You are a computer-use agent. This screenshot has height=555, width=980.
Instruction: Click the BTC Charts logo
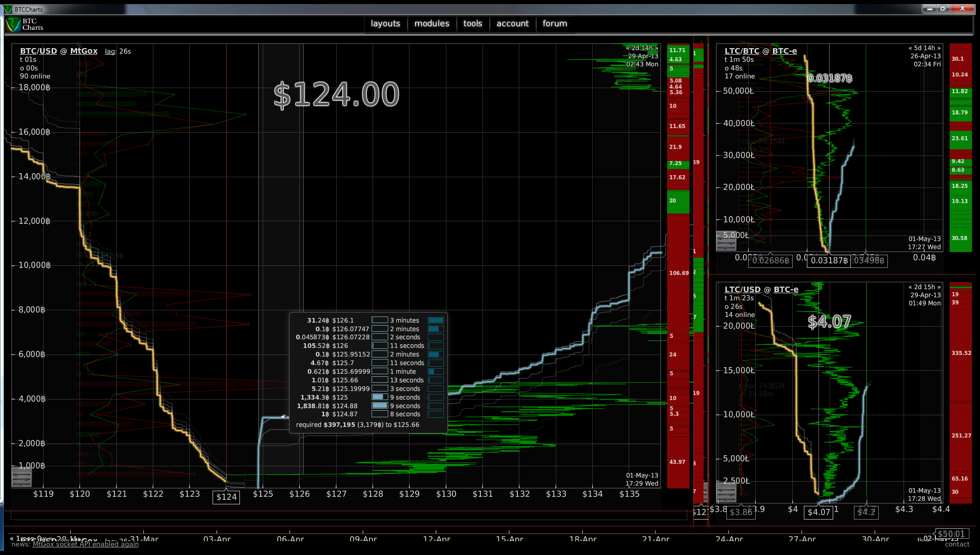click(24, 24)
